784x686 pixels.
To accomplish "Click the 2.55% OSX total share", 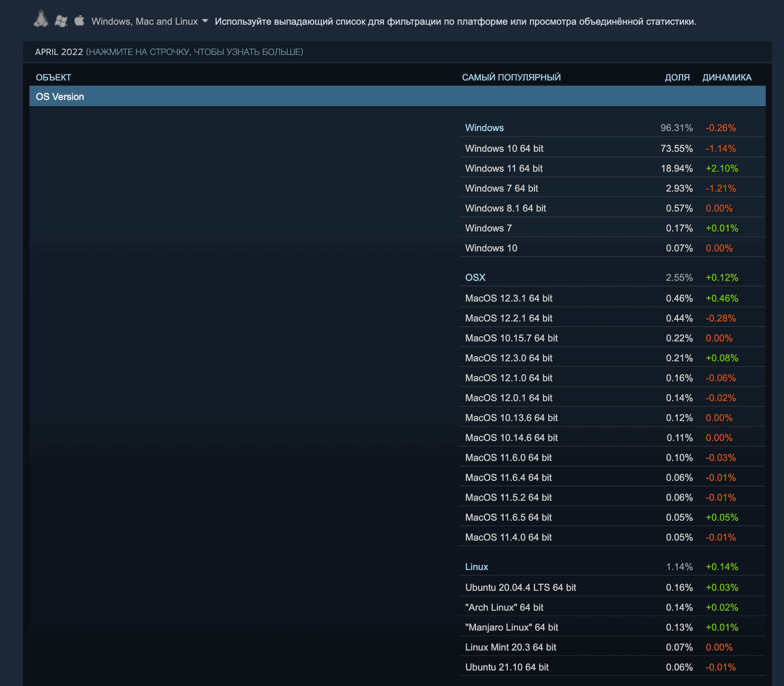I will tap(679, 278).
